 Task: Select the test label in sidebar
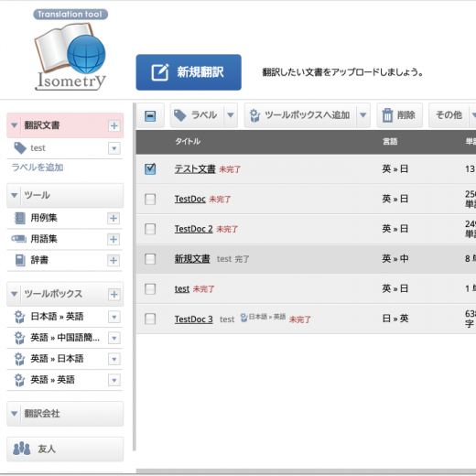click(38, 148)
